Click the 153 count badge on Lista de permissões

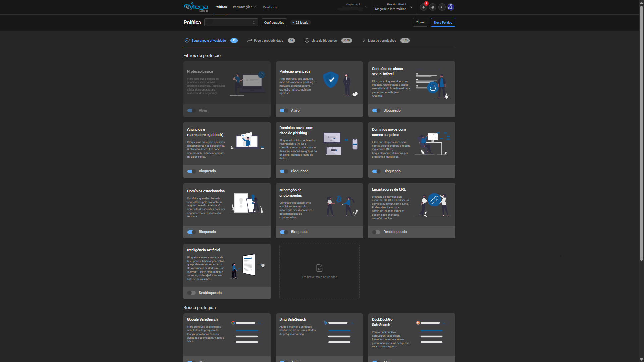coord(405,41)
